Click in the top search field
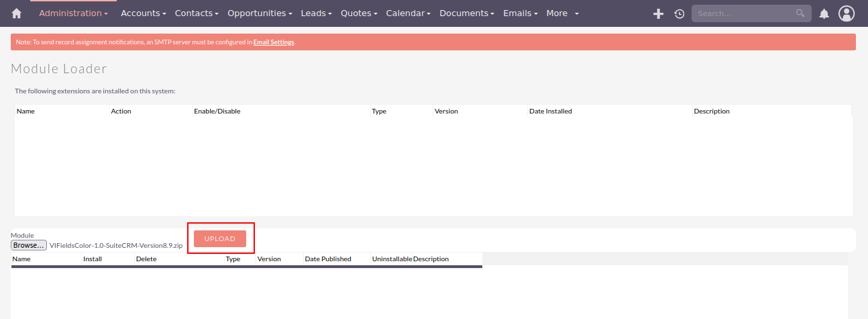This screenshot has width=868, height=319. click(745, 13)
